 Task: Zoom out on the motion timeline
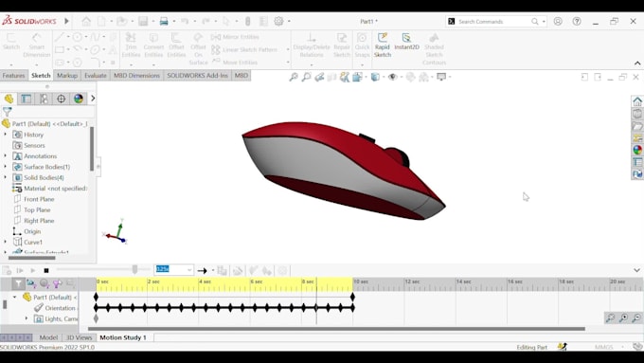click(636, 318)
